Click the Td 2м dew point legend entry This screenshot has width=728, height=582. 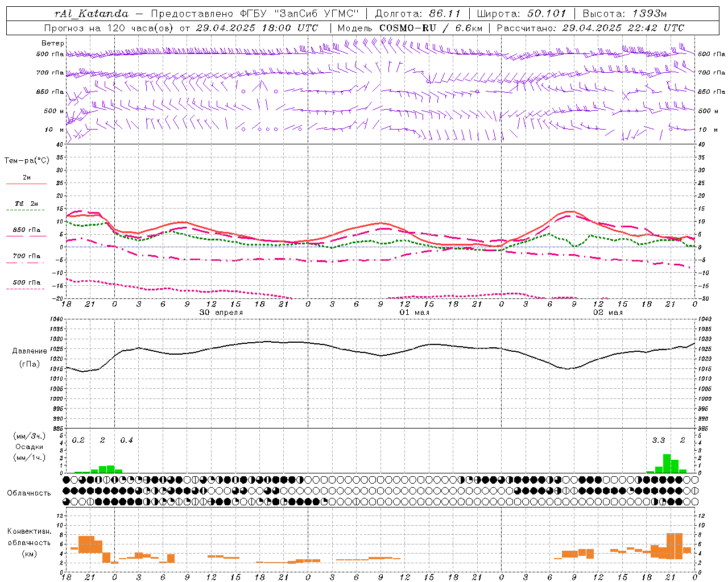27,203
